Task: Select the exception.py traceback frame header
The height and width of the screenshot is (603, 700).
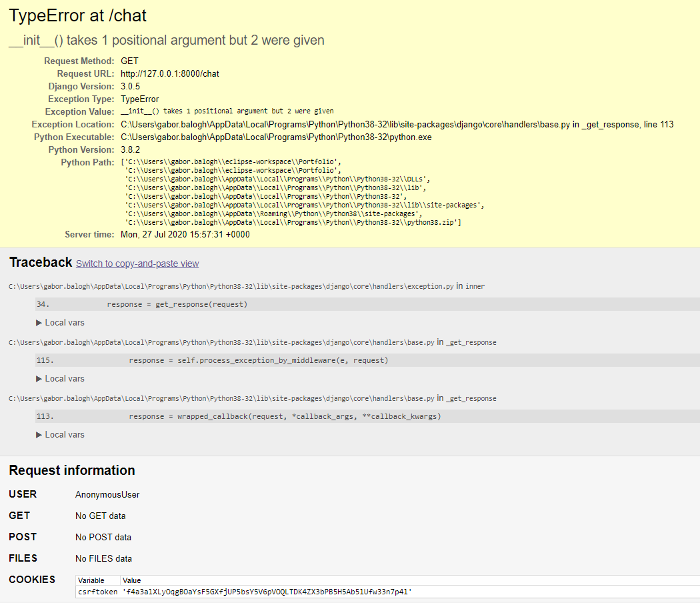Action: (x=247, y=285)
